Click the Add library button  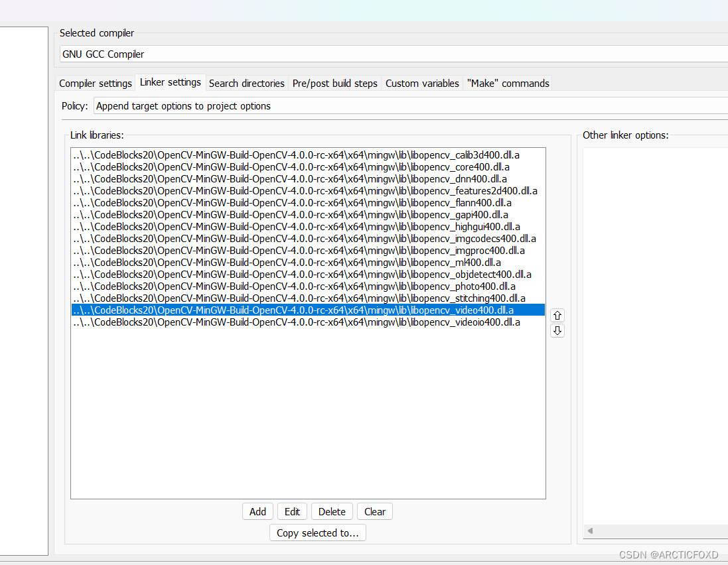pos(257,512)
